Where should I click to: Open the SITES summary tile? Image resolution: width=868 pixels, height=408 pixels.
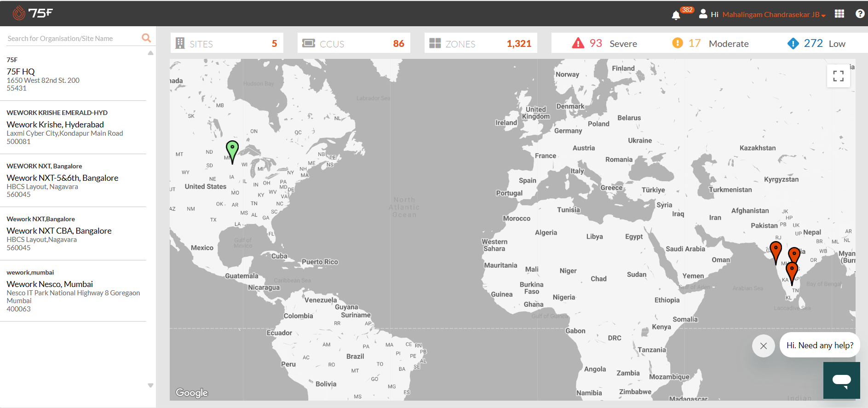click(x=227, y=43)
